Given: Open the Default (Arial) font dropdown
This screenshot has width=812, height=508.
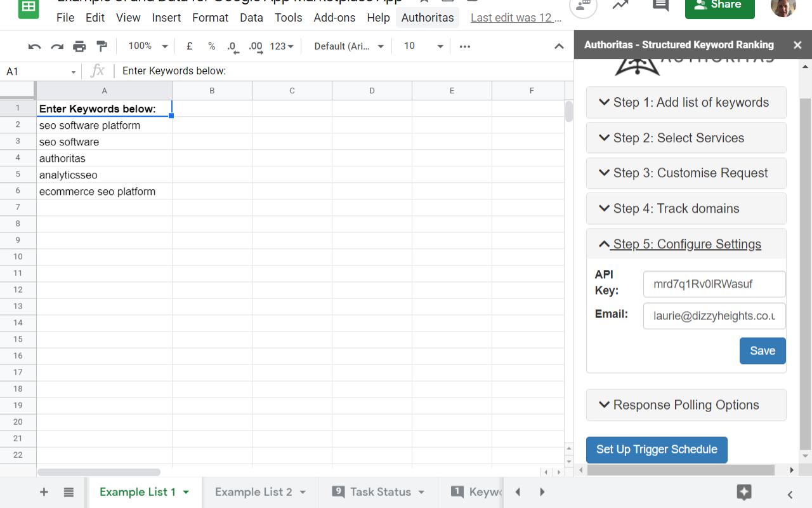Looking at the screenshot, I should click(x=350, y=46).
